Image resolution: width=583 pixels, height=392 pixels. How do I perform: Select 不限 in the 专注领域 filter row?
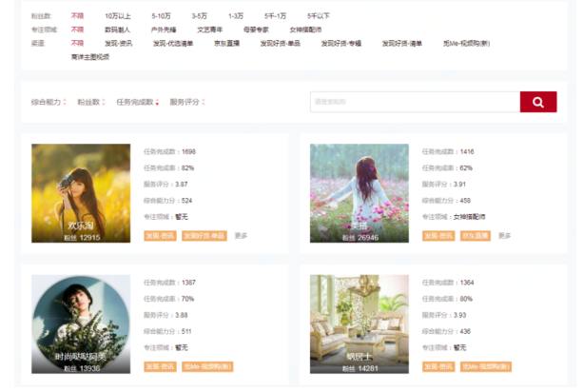pos(77,29)
